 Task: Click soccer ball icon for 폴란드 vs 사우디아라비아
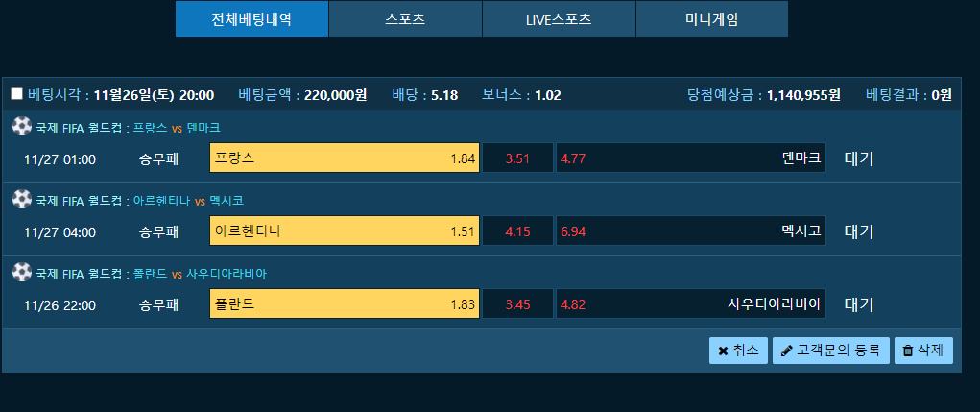coord(22,273)
